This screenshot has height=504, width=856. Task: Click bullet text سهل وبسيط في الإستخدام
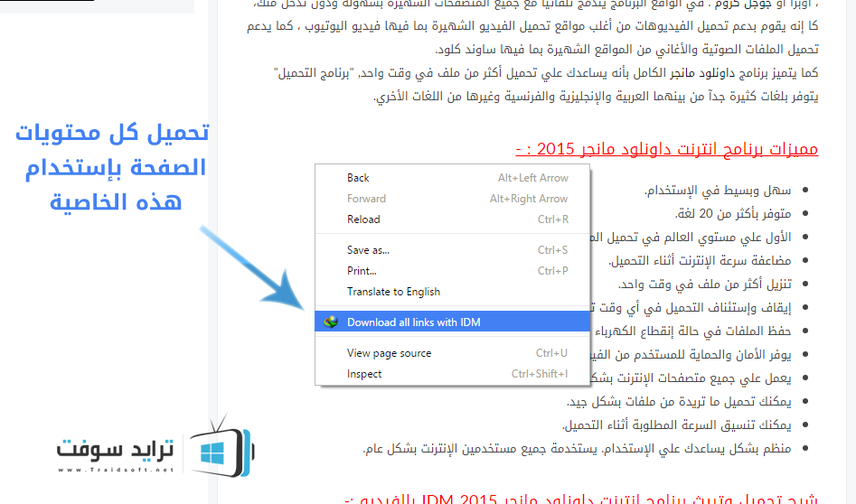tap(718, 190)
